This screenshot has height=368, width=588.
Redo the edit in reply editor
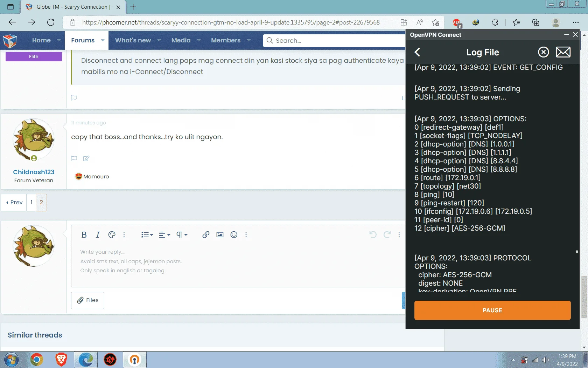[387, 234]
